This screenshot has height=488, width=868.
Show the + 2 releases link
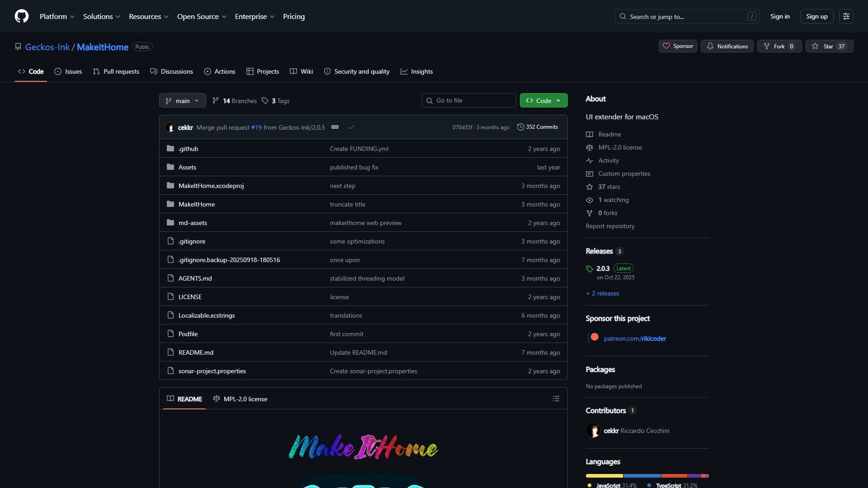tap(603, 293)
